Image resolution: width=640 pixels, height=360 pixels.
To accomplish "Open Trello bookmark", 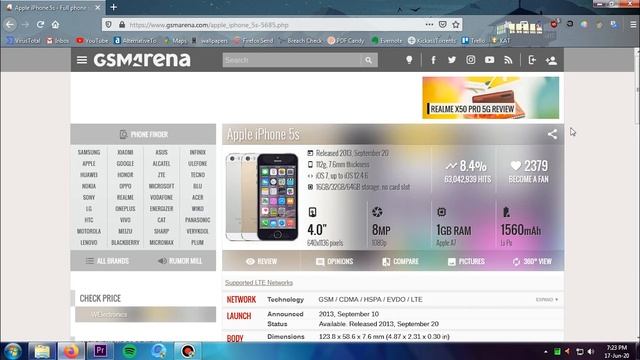I will (473, 40).
